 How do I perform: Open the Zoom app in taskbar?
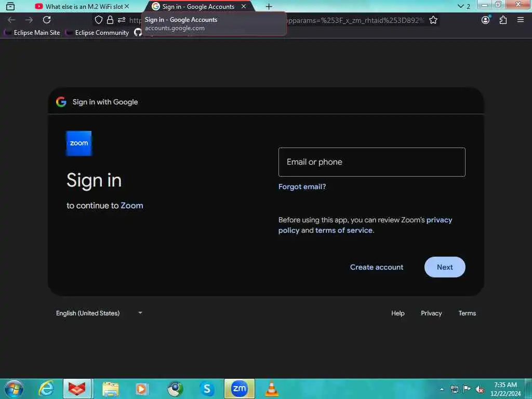(x=239, y=389)
